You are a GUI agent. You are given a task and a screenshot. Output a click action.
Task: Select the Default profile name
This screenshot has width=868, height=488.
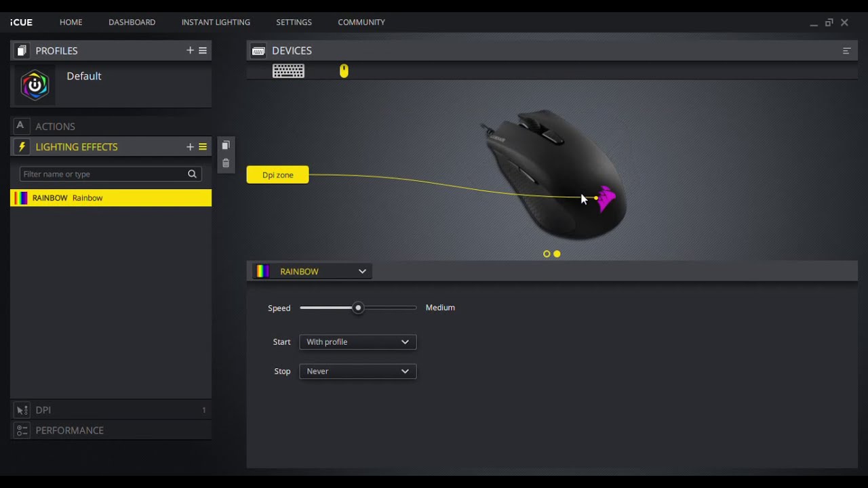84,76
